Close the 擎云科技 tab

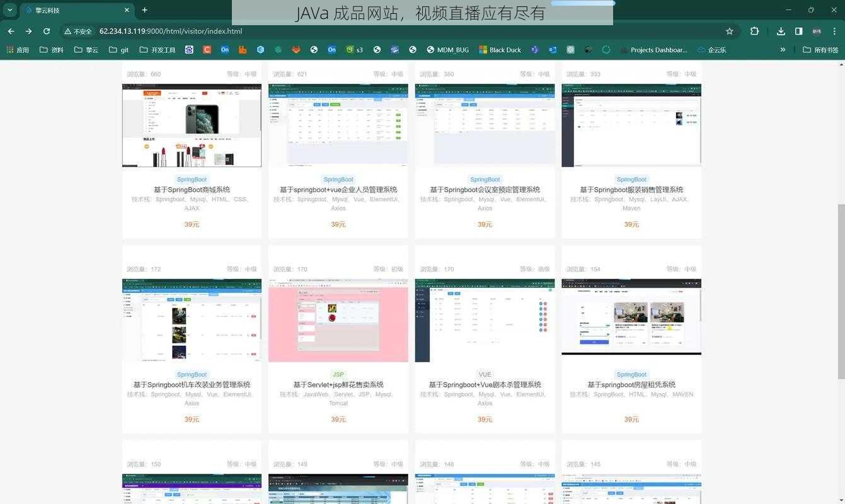127,10
